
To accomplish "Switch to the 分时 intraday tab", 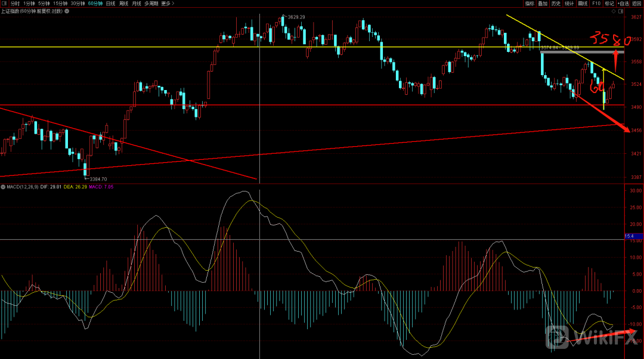I will (15, 4).
